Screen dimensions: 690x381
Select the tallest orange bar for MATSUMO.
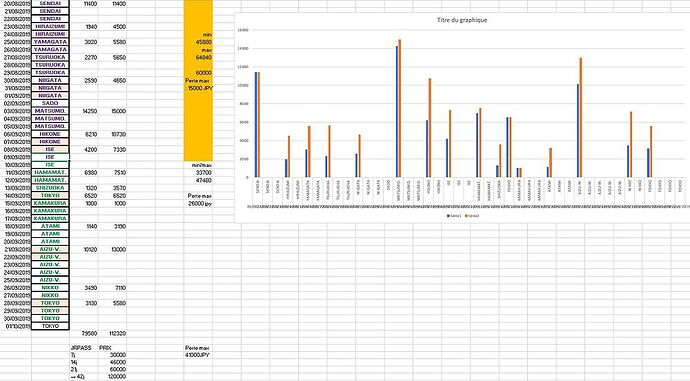[x=400, y=108]
